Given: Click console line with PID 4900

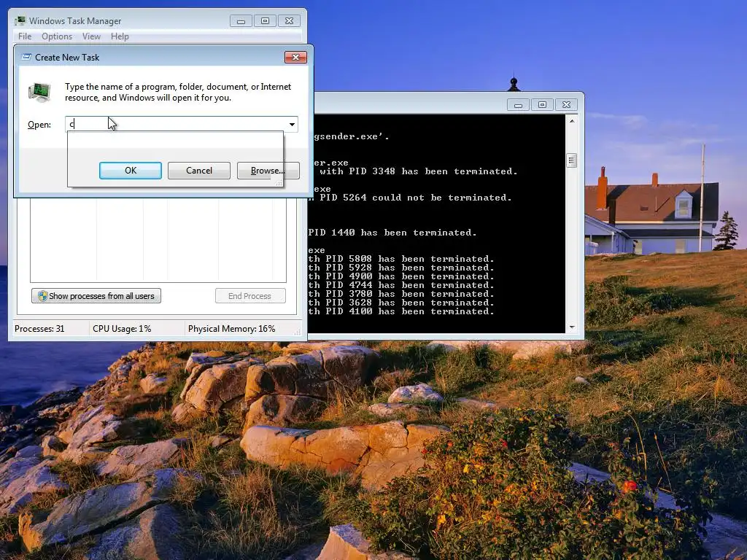Looking at the screenshot, I should [x=401, y=276].
